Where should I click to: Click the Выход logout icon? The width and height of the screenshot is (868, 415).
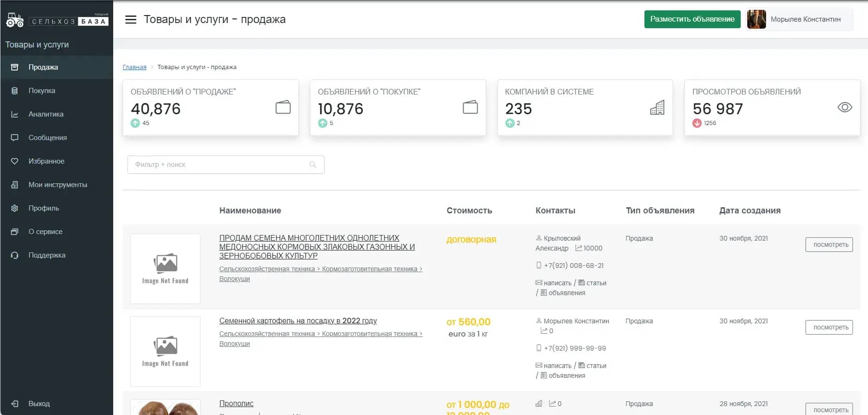point(15,404)
